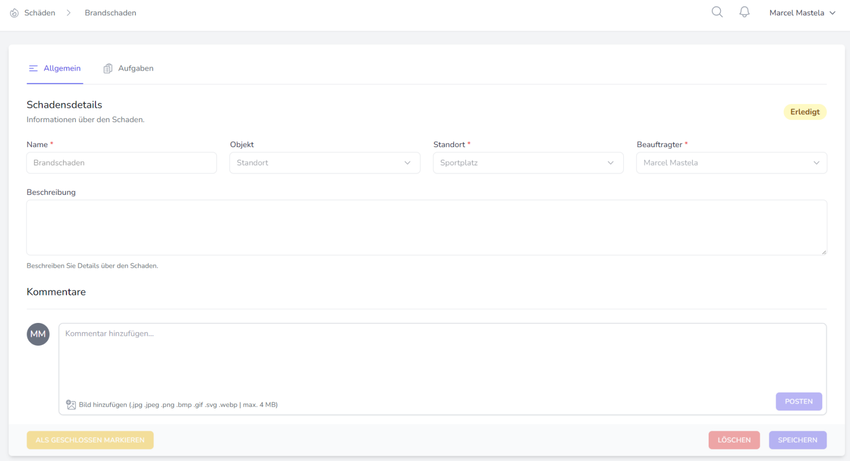Go to Schäden breadcrumb link

[x=40, y=13]
